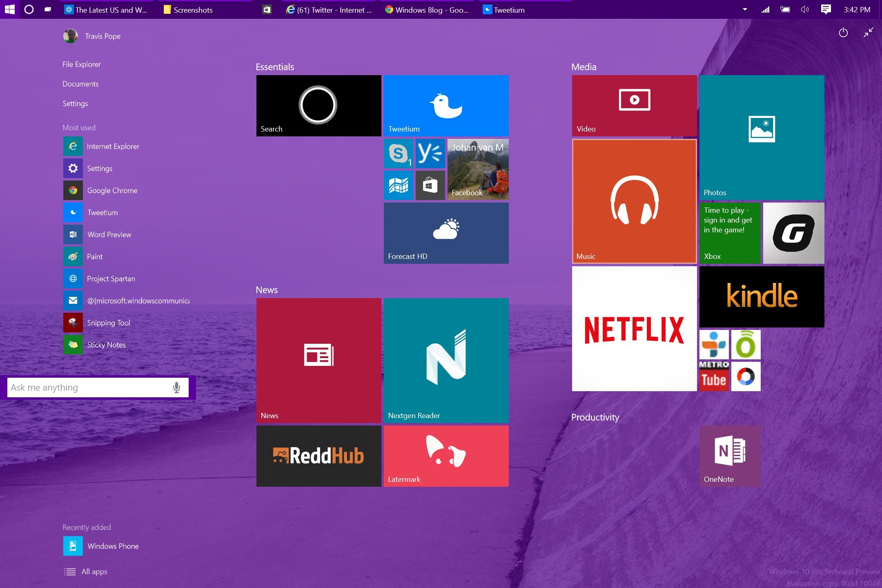The width and height of the screenshot is (882, 588).
Task: Open the Photos tile
Action: pos(762,138)
